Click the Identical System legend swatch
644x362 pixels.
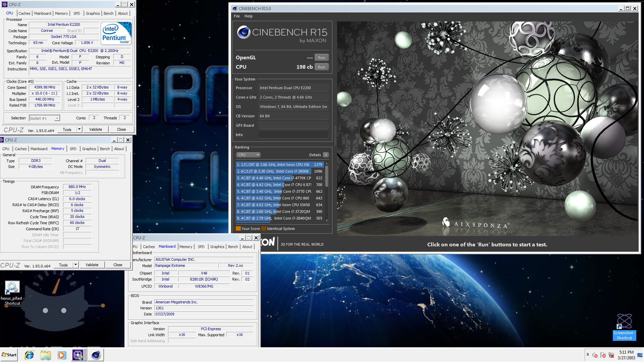[264, 229]
